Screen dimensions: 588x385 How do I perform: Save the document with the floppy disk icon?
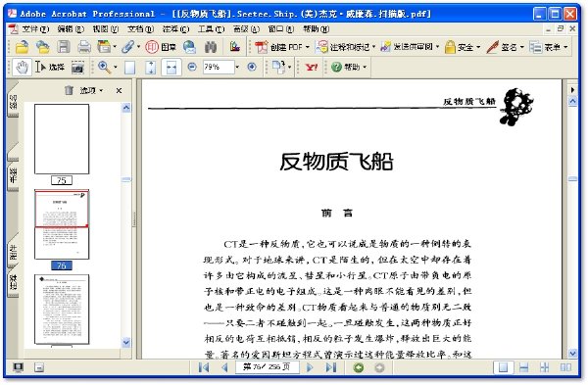(64, 47)
